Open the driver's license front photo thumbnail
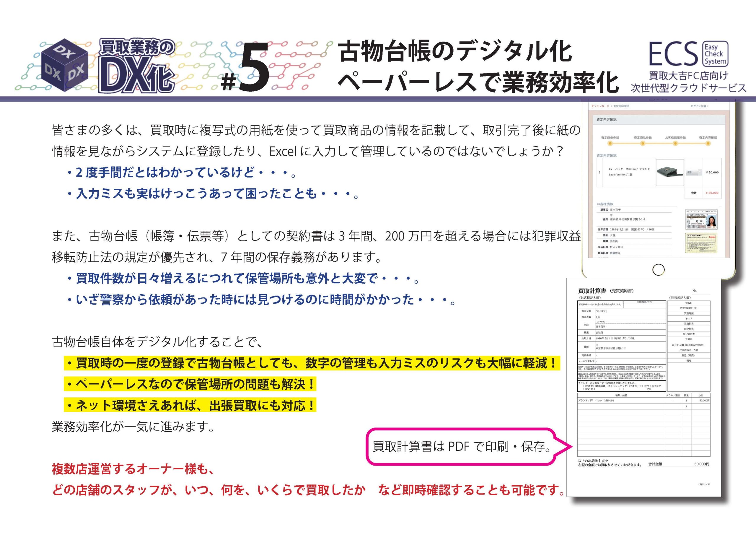The image size is (756, 535). point(701,219)
